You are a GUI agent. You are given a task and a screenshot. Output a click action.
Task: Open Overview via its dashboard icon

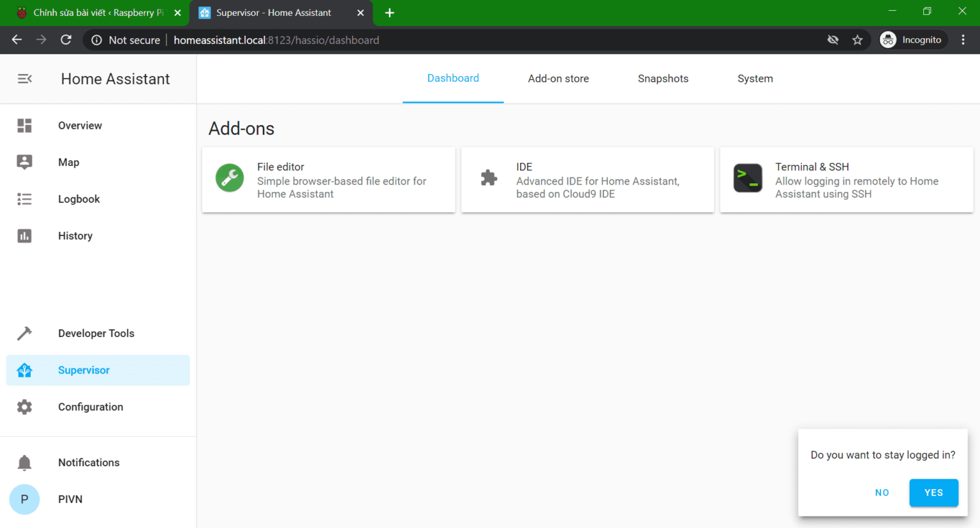tap(24, 126)
